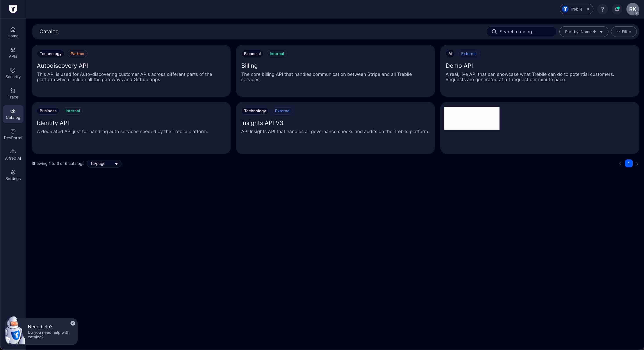Dismiss the Need help chat popup
The width and height of the screenshot is (644, 350).
pos(73,323)
